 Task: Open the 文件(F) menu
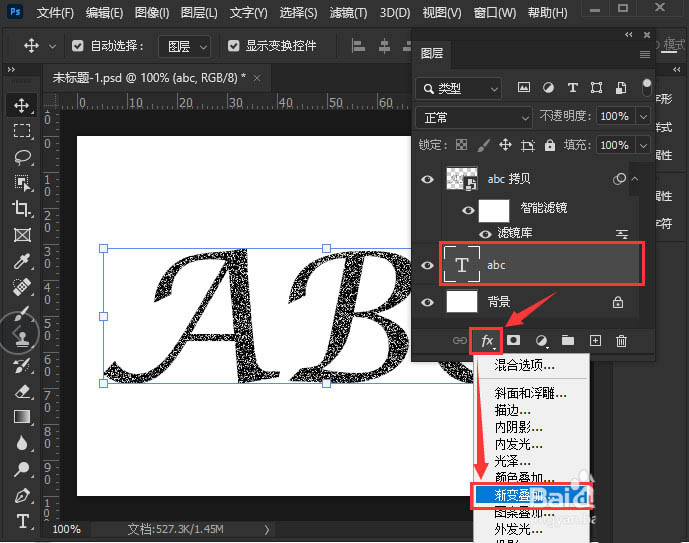(x=55, y=13)
